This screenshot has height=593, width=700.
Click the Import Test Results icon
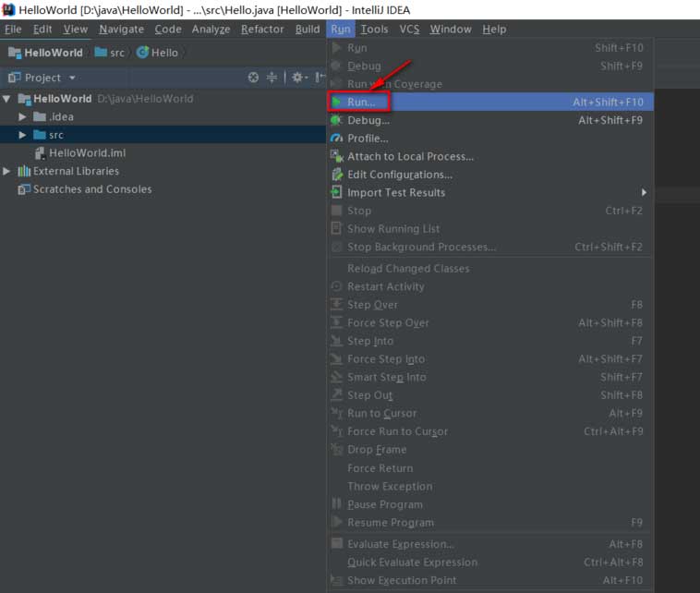coord(336,192)
